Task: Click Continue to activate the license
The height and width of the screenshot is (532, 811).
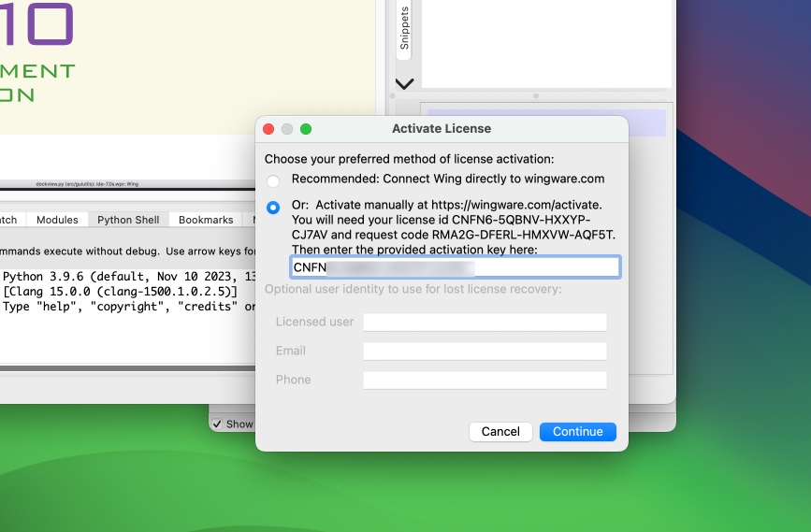Action: (x=578, y=432)
